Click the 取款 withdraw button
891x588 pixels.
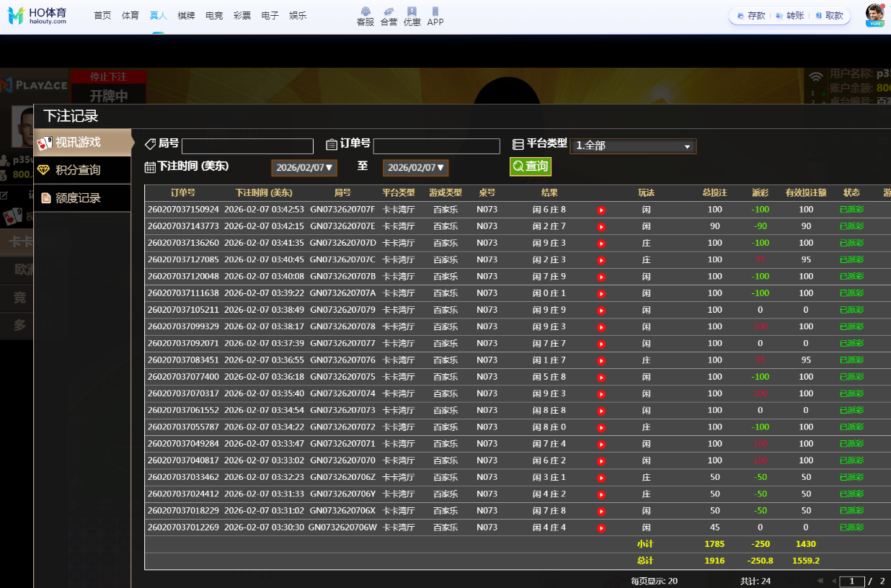click(828, 16)
